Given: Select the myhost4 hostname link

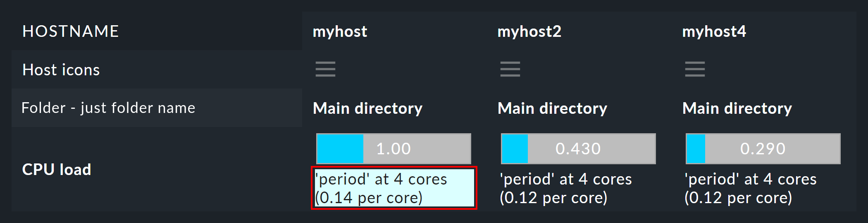Looking at the screenshot, I should (714, 31).
